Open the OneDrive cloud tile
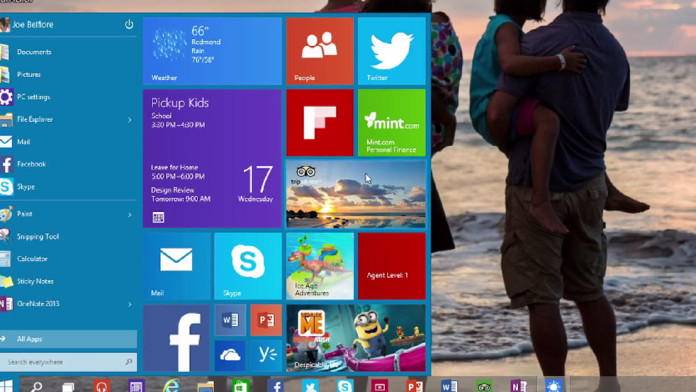 [x=230, y=356]
